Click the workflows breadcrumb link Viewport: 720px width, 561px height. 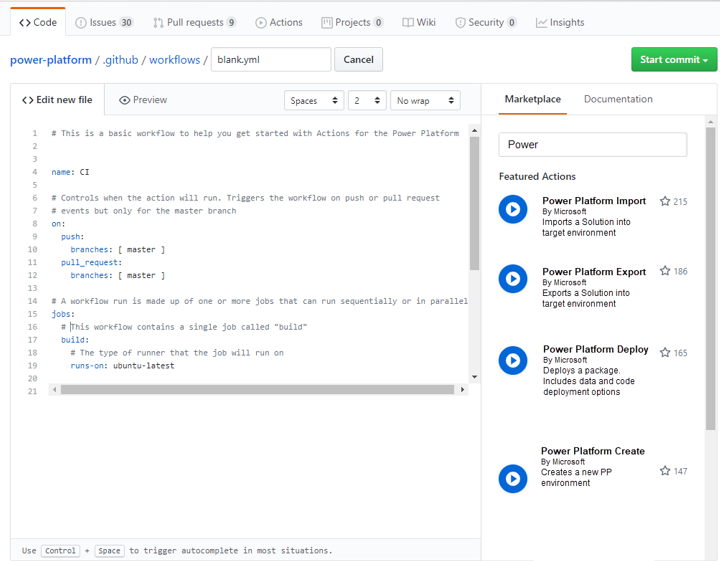coord(174,60)
